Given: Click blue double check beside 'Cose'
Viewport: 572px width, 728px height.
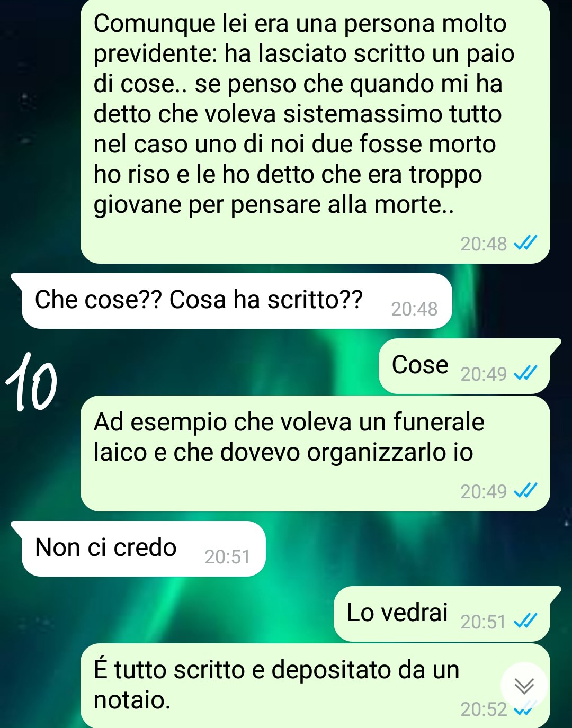Looking at the screenshot, I should click(525, 373).
